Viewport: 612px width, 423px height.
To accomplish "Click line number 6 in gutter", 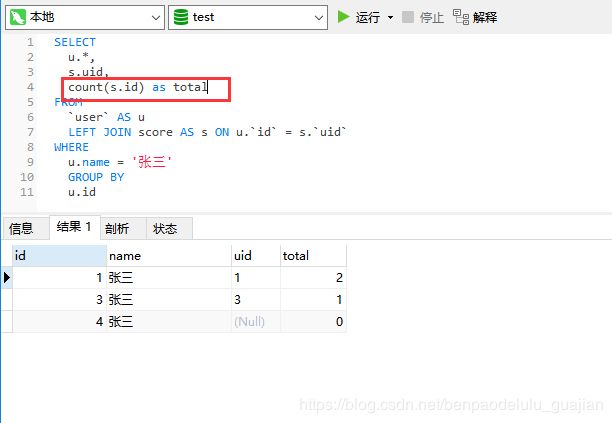I will 30,117.
